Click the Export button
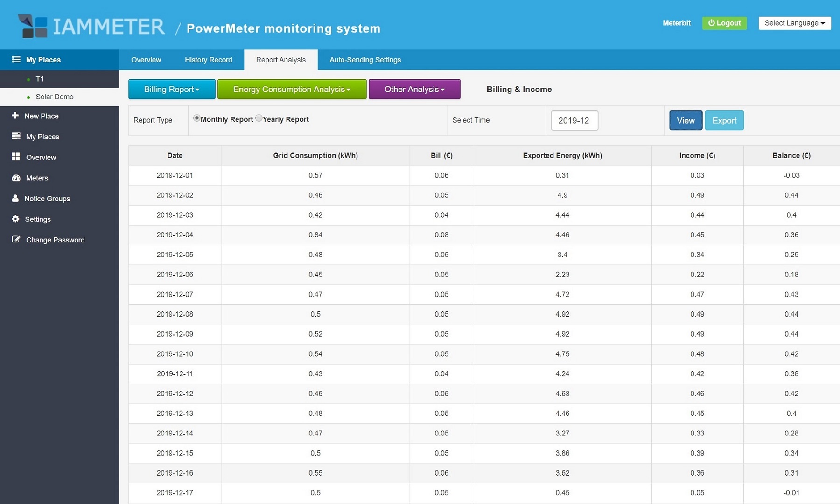This screenshot has width=840, height=504. (724, 120)
